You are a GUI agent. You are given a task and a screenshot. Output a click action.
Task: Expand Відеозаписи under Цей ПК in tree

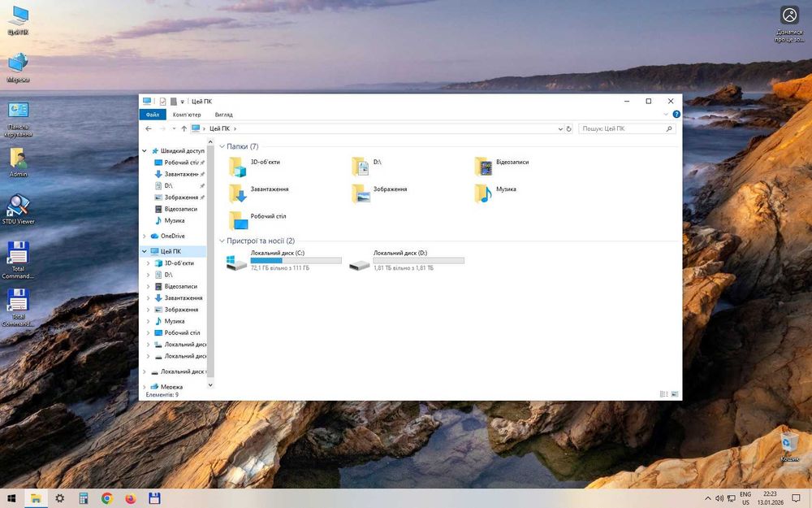coord(149,286)
